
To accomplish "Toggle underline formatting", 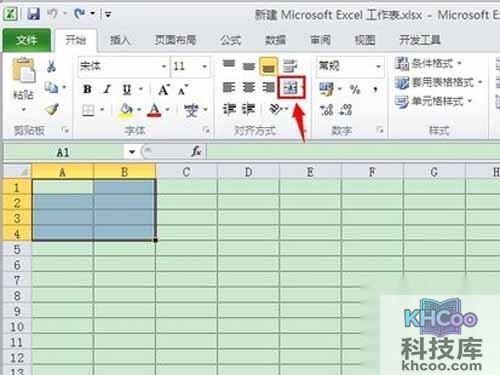I will click(127, 89).
